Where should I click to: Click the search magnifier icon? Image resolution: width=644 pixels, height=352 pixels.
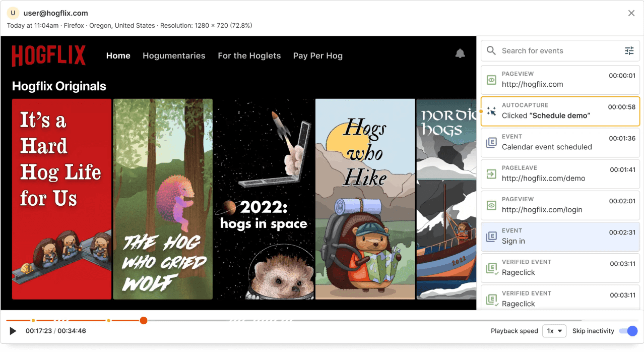[491, 50]
